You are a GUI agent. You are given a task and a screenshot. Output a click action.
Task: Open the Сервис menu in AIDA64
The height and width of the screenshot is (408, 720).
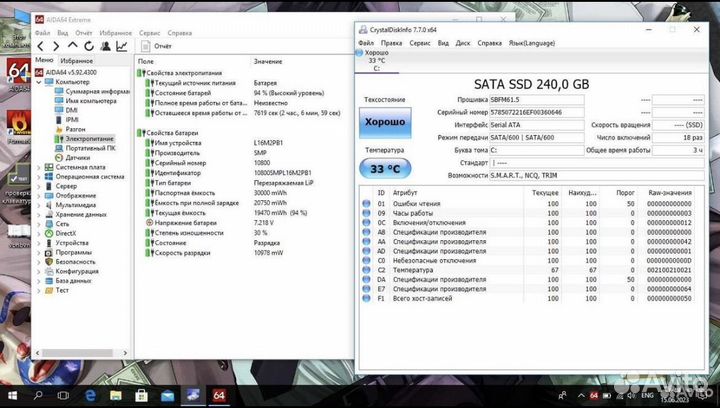[150, 32]
